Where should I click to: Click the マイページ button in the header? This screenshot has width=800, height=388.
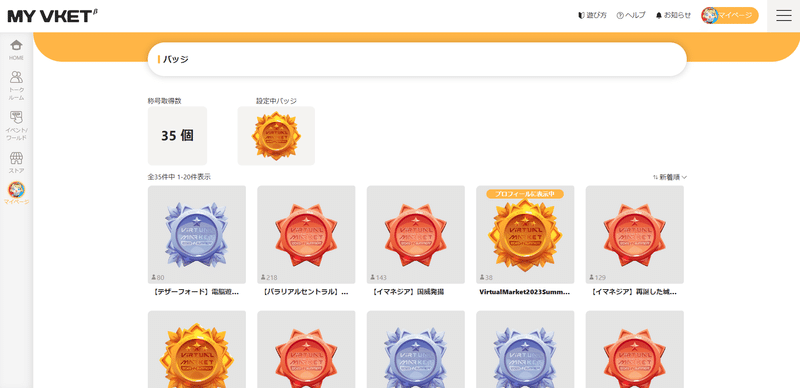click(730, 16)
